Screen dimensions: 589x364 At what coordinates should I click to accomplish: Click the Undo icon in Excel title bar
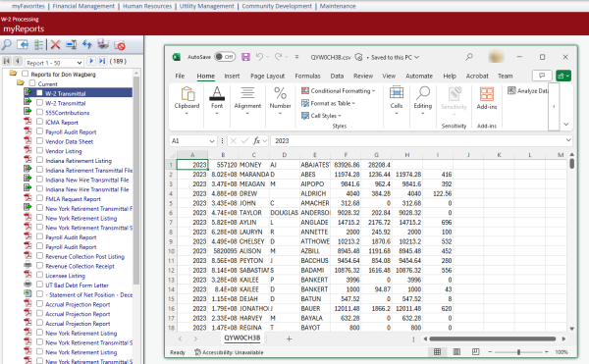coord(259,57)
